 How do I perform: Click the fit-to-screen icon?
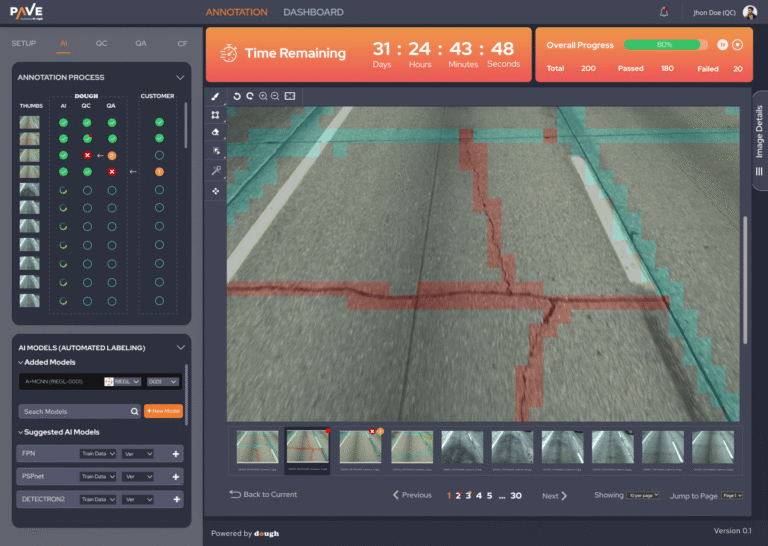[290, 96]
